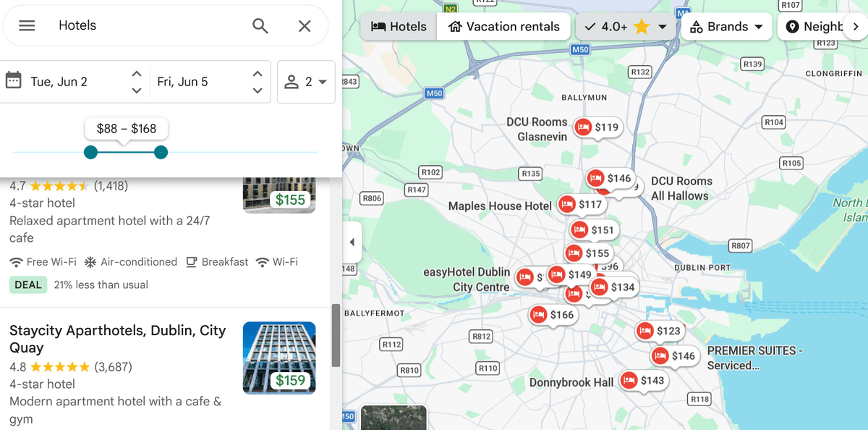Click the search magnifier icon
The height and width of the screenshot is (430, 868).
tap(260, 26)
